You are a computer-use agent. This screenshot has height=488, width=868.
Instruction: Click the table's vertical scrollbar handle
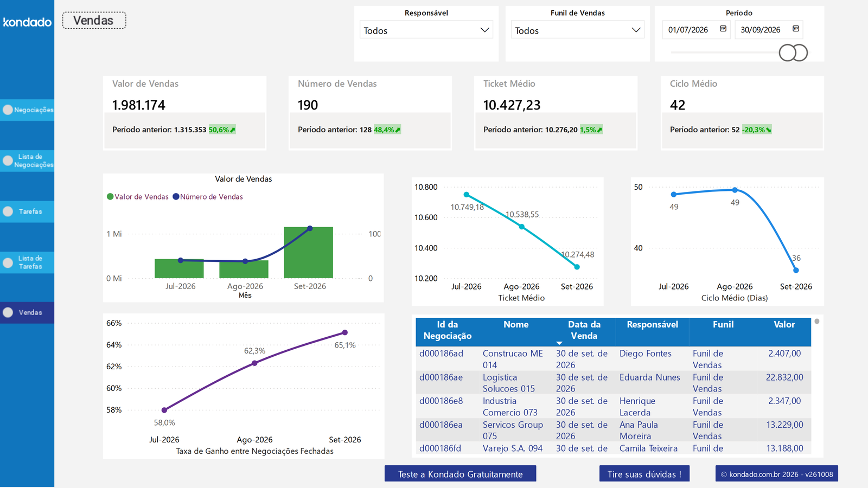(x=817, y=322)
